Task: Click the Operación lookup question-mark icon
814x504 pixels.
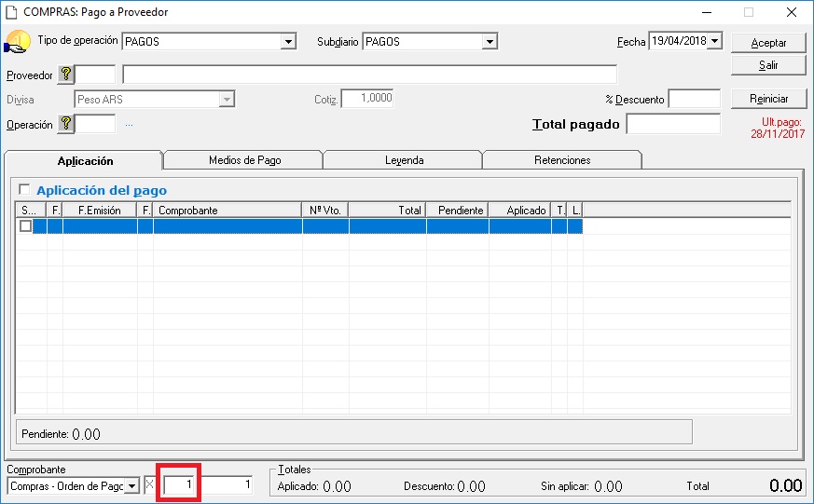Action: (65, 124)
